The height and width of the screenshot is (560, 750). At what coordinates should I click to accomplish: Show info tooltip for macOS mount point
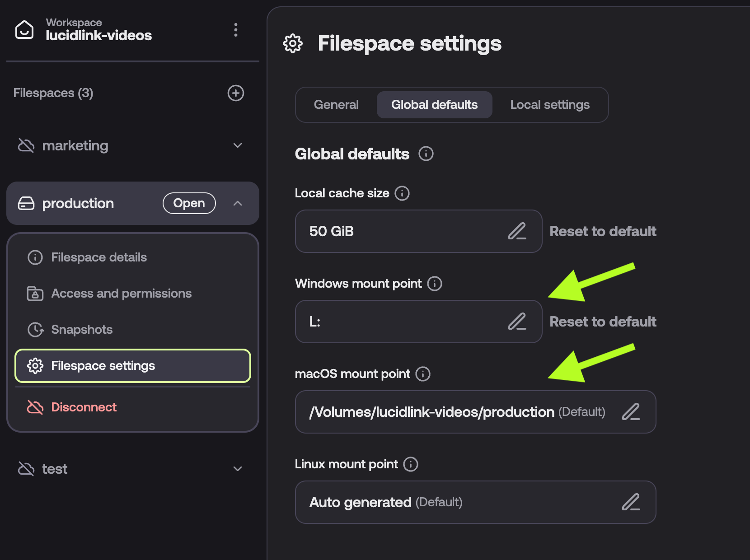click(x=423, y=374)
